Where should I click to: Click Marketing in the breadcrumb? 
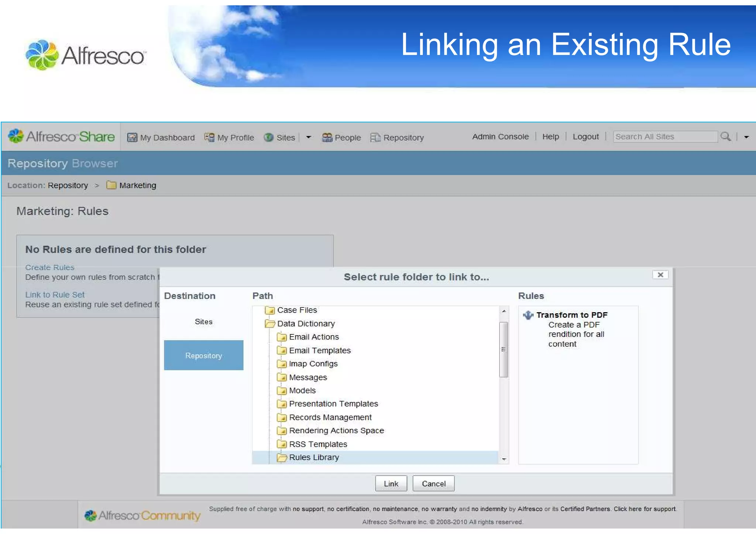[x=138, y=185]
